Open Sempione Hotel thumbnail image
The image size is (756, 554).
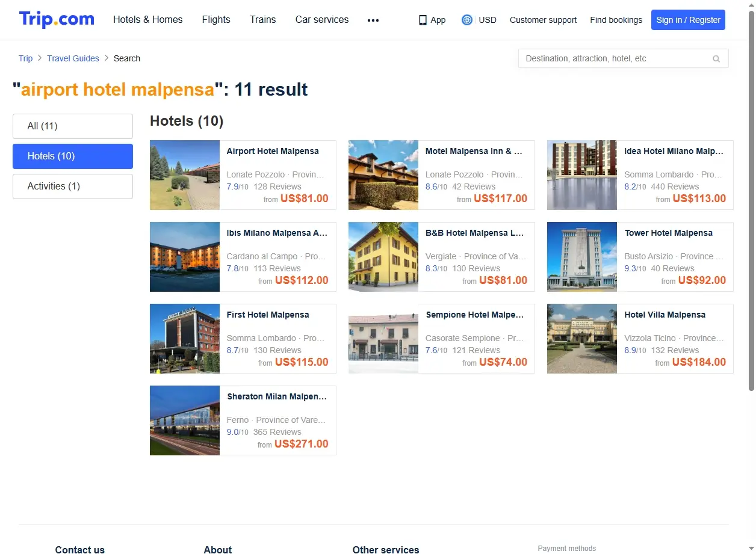tap(383, 339)
